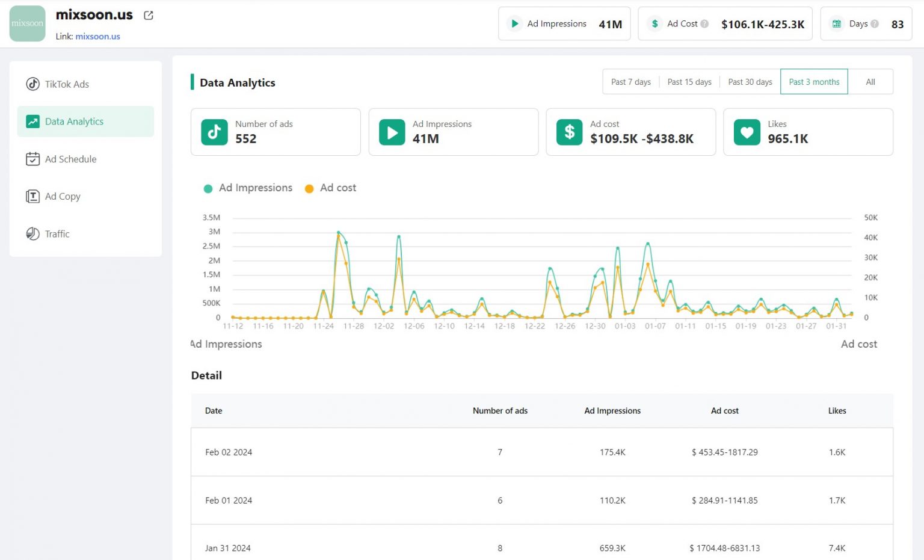Click the mixsoon logo thumbnail
Screen dimensions: 924x560
[x=27, y=23]
